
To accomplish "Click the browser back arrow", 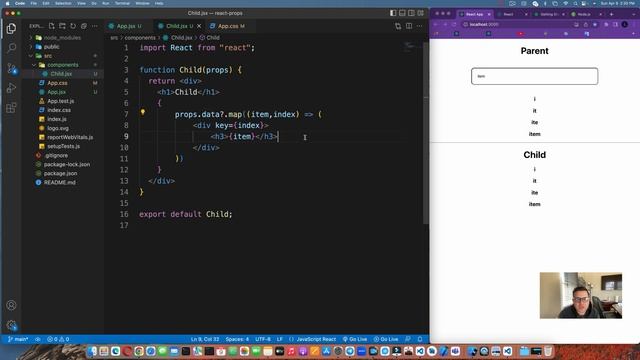I will [436, 24].
